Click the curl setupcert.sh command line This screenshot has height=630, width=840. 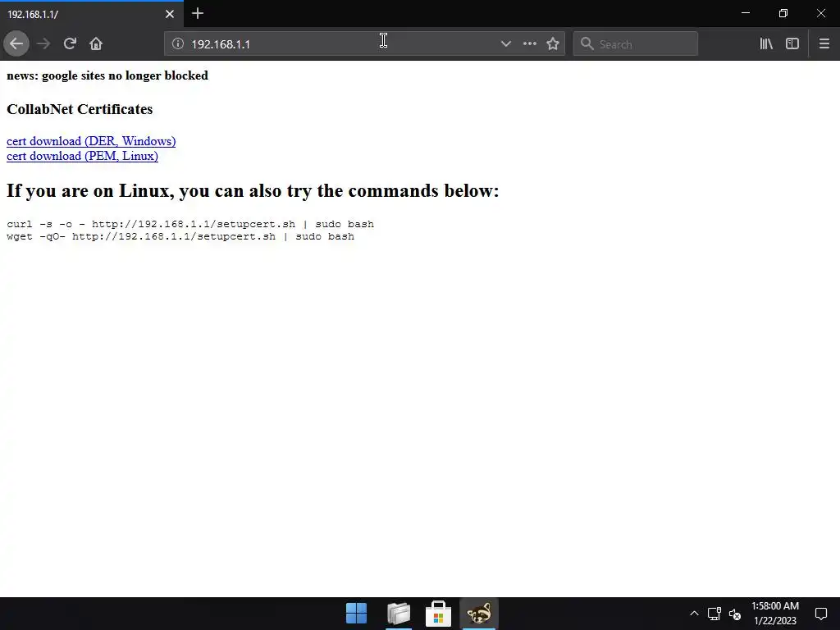[x=190, y=224]
